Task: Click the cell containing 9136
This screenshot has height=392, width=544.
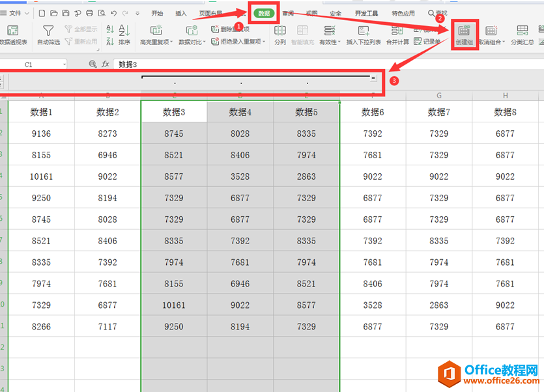Action: point(41,133)
